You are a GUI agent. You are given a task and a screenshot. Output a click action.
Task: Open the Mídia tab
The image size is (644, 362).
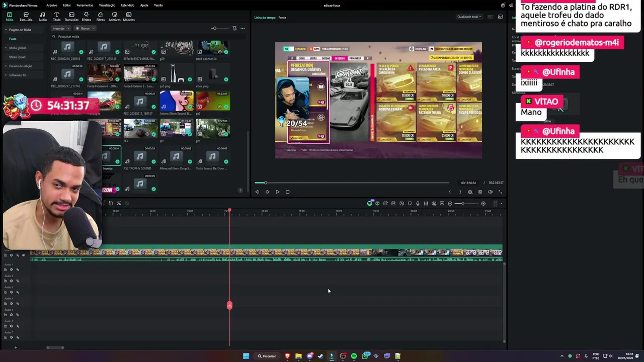9,17
